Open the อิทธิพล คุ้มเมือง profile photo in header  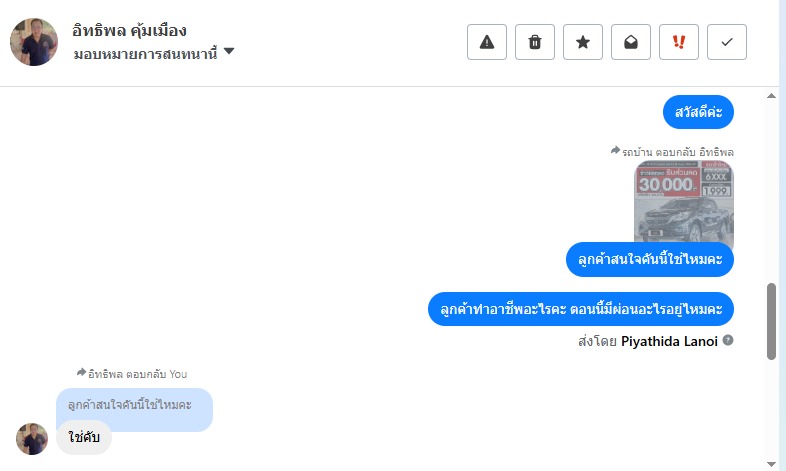pos(34,42)
